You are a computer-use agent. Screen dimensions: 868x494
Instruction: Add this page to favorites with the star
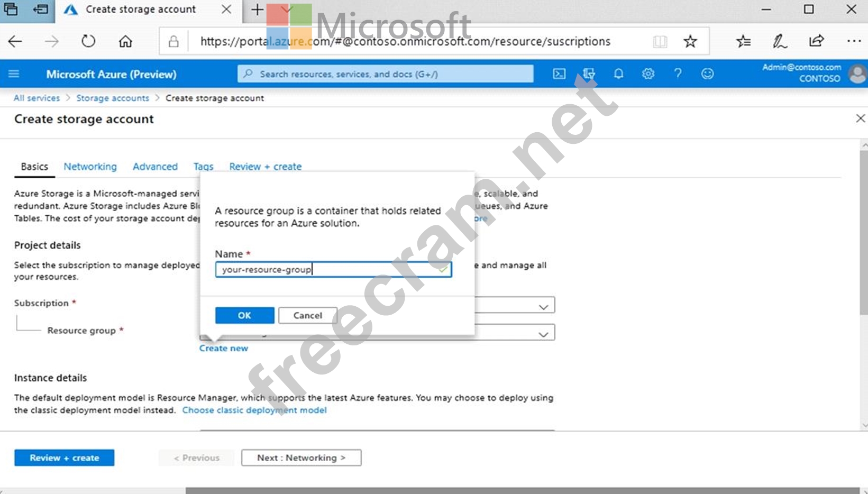690,41
